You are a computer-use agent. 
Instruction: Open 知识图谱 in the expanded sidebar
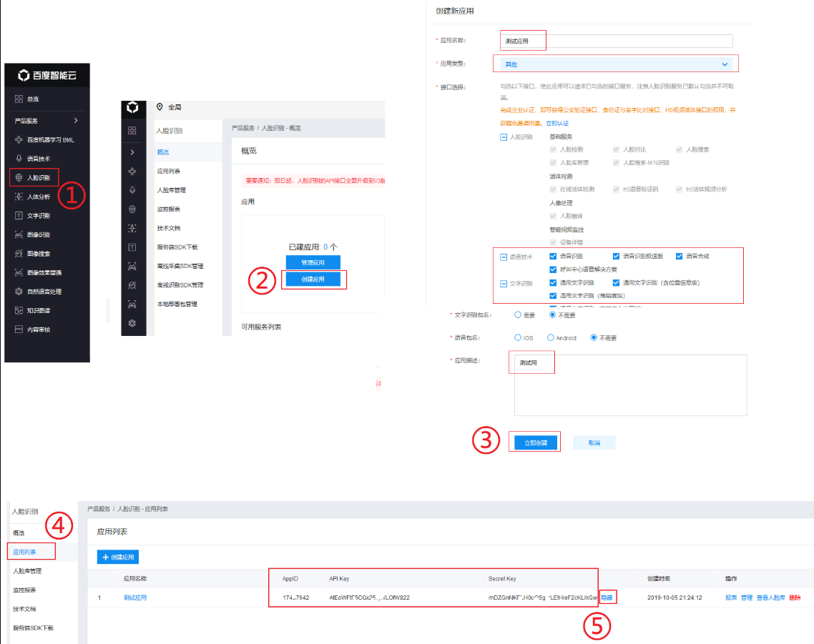coord(33,310)
